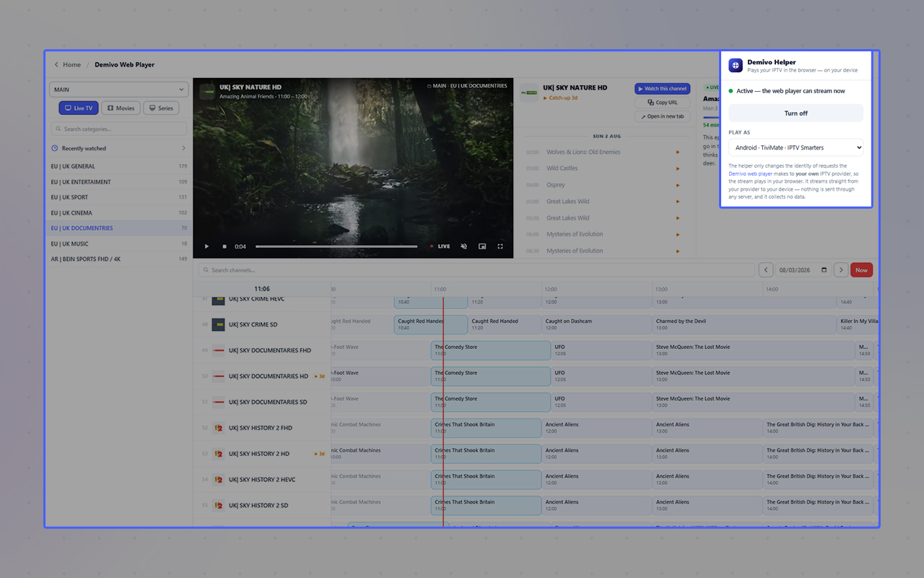
Task: Unmute the video using the muted speaker icon
Action: click(x=464, y=246)
